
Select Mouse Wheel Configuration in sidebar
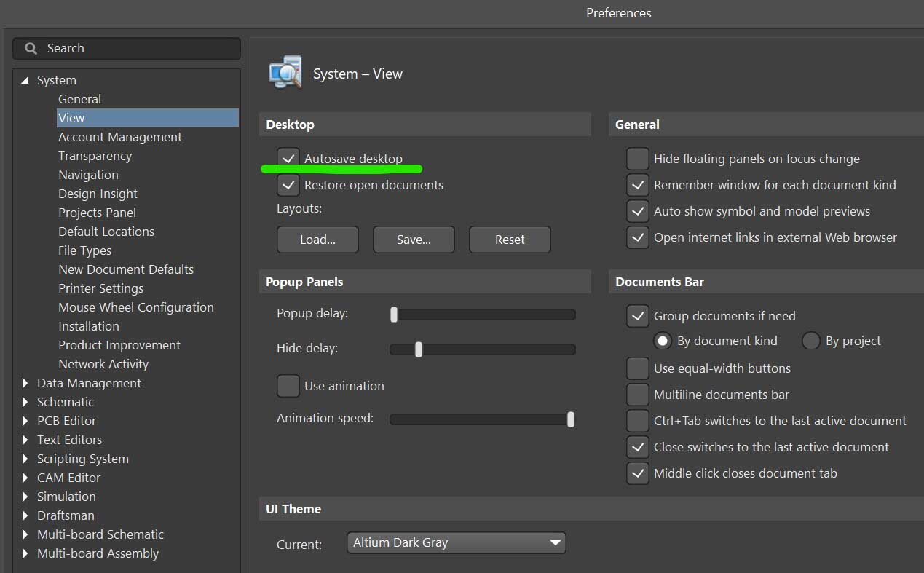pos(136,307)
